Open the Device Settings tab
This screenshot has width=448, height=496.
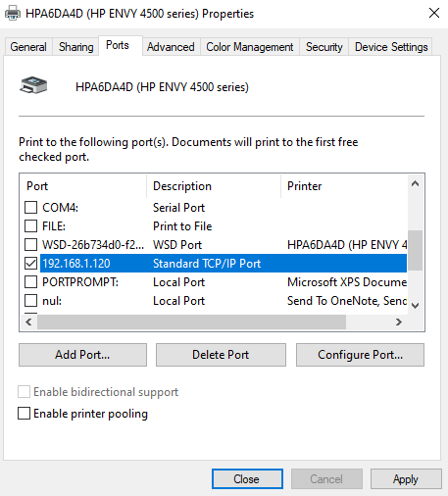[391, 47]
